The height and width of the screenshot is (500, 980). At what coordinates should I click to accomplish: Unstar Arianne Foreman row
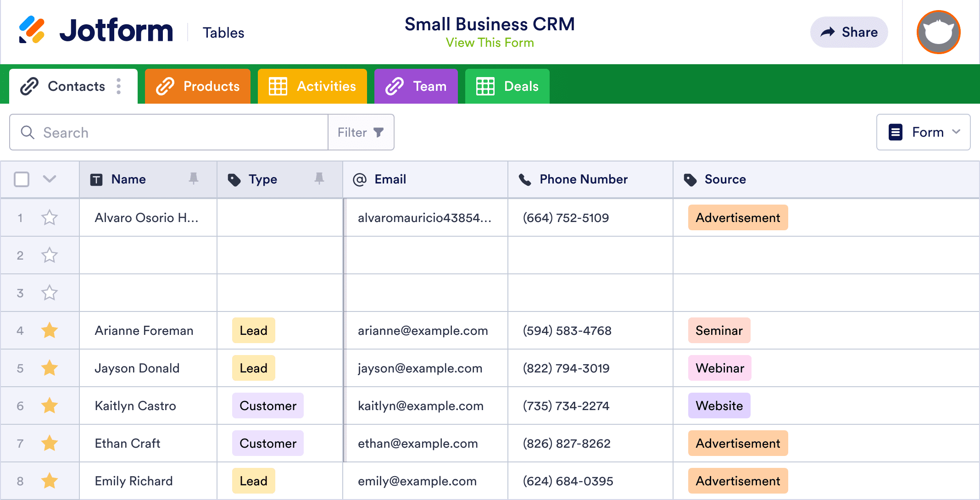(50, 330)
